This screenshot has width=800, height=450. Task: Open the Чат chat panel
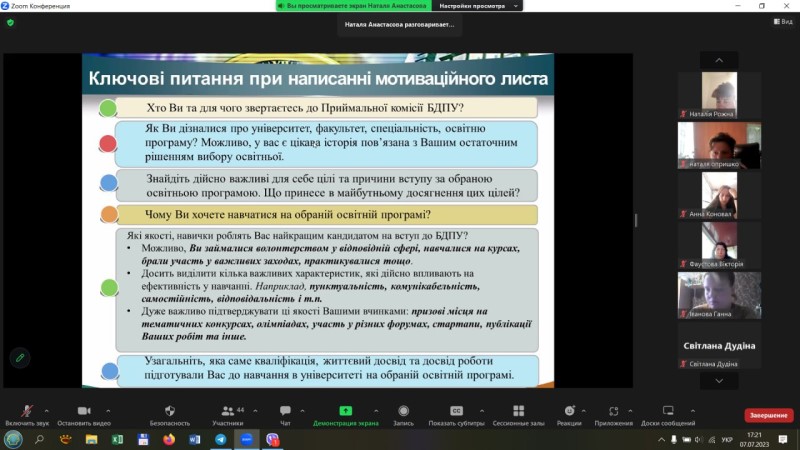[285, 415]
